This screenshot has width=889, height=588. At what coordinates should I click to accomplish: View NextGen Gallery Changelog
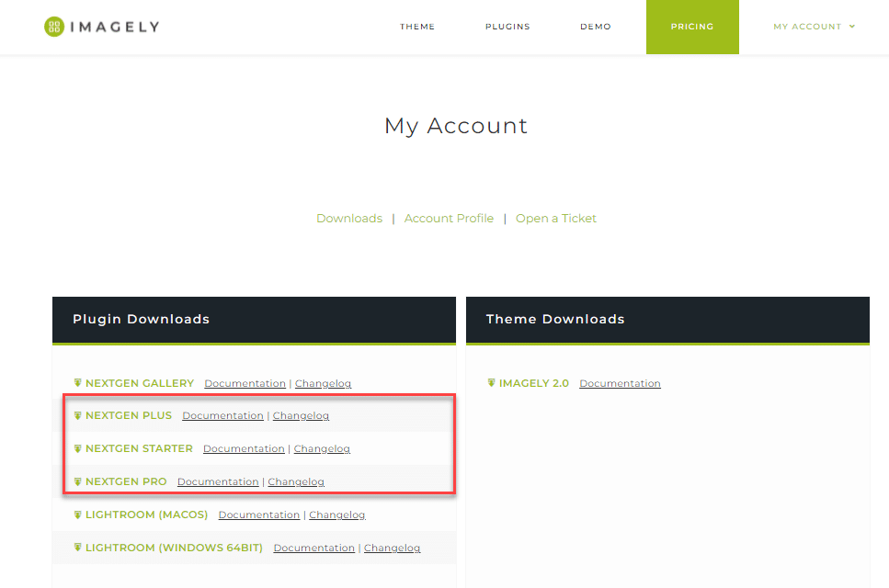pyautogui.click(x=324, y=383)
